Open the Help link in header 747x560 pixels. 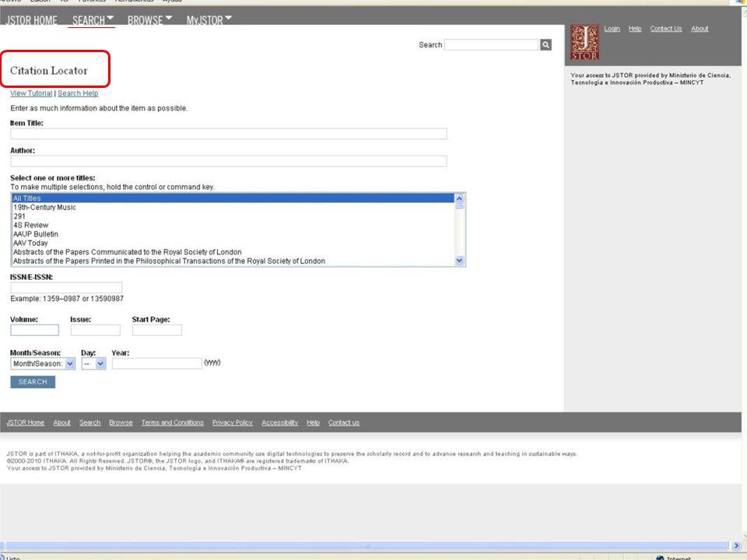click(x=635, y=29)
